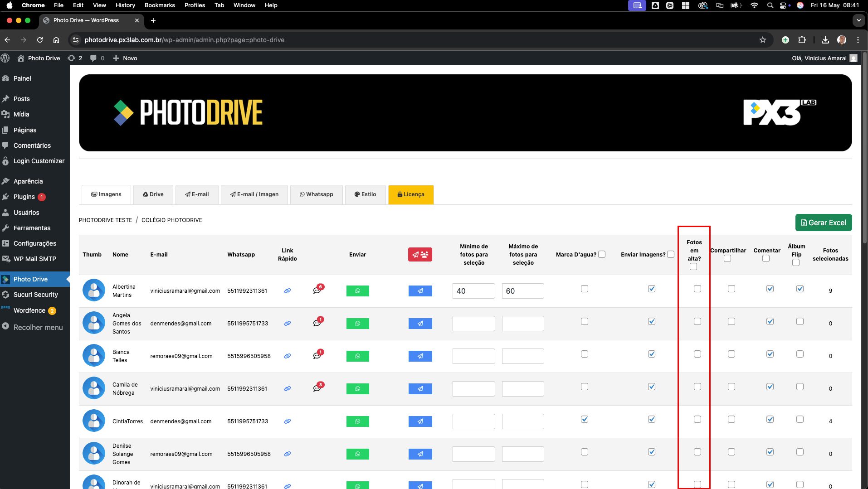Send WhatsApp to Bianca Telles
Viewport: 868px width, 489px height.
coord(357,356)
